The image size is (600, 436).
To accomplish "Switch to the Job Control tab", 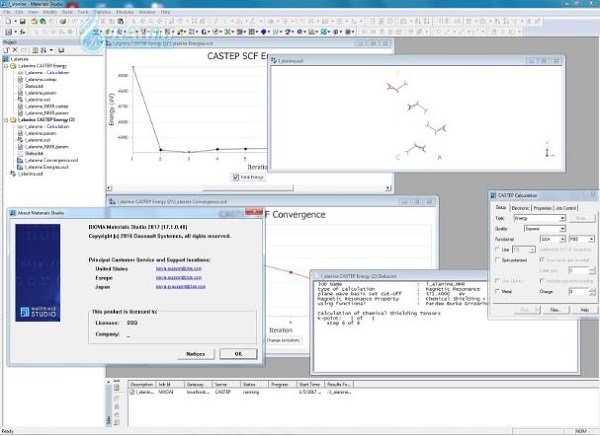I will tap(566, 208).
